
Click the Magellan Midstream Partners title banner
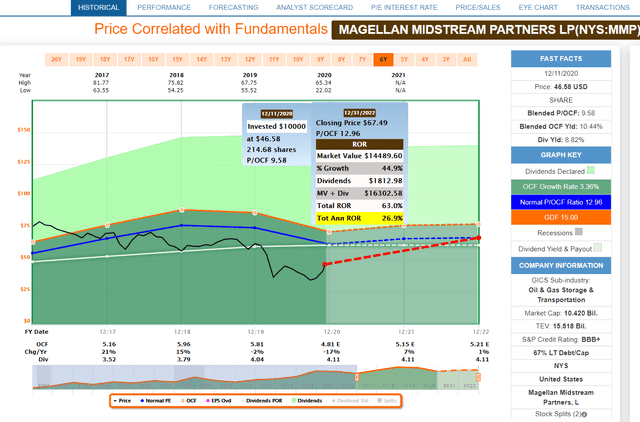[486, 30]
